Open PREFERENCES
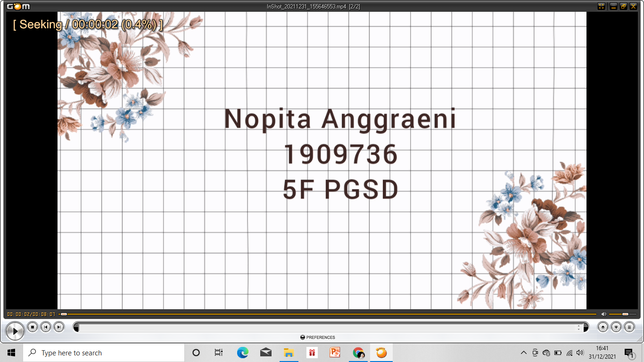This screenshot has height=362, width=644. coord(318,337)
